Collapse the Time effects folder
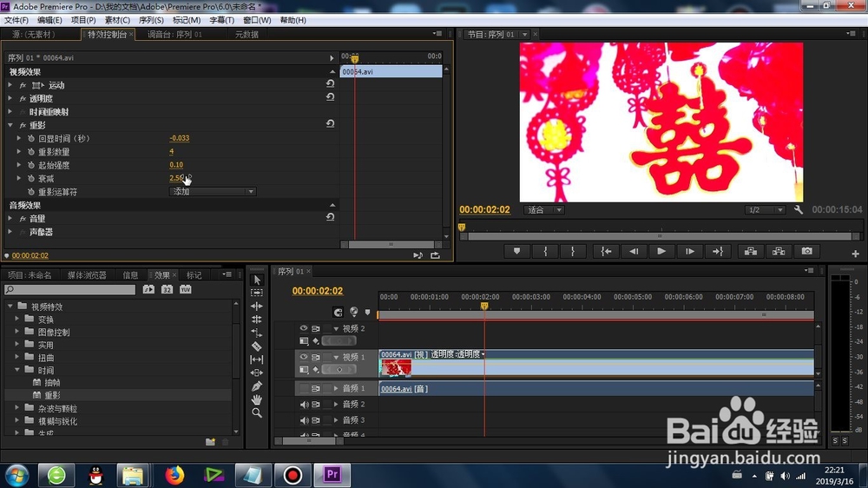The width and height of the screenshot is (868, 488). (x=17, y=369)
